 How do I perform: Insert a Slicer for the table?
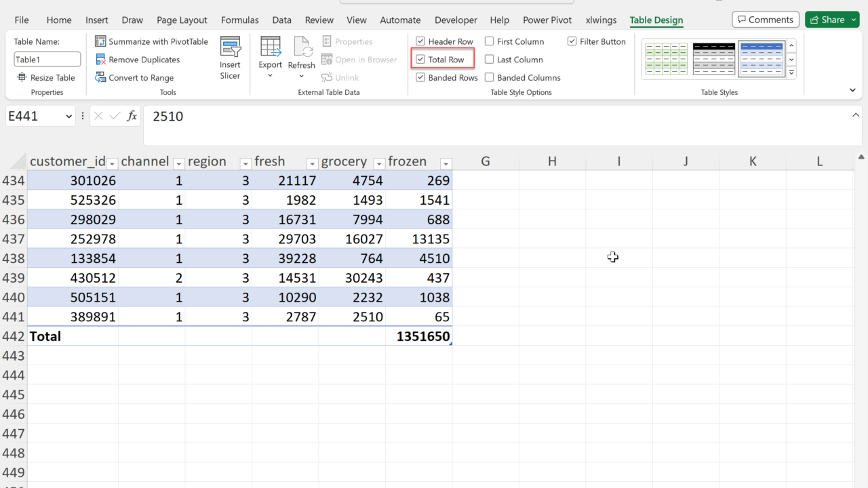coord(230,58)
